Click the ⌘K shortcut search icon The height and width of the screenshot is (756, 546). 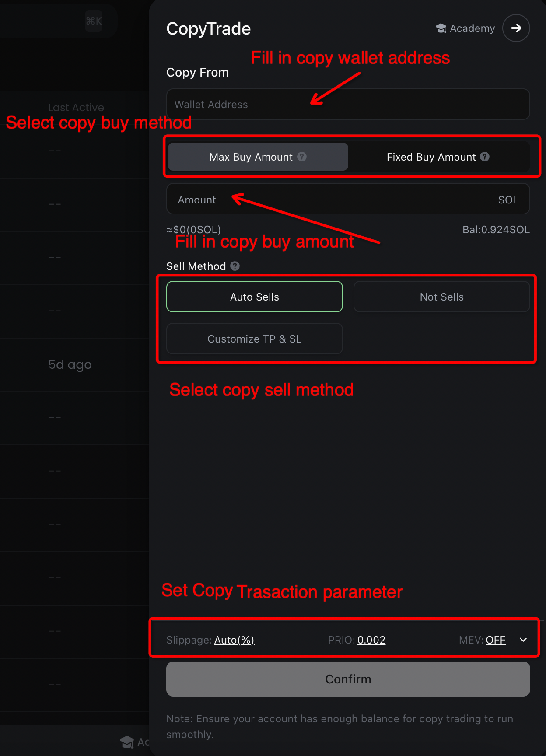pos(94,21)
